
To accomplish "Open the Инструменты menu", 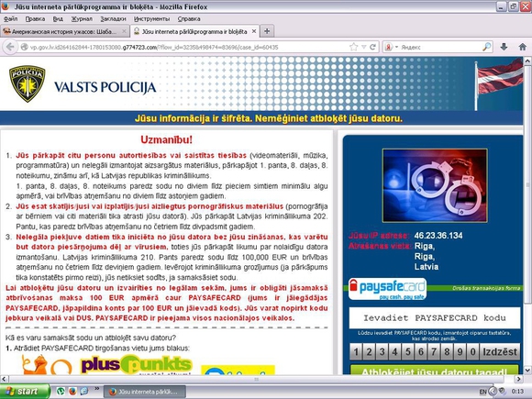I will [151, 19].
